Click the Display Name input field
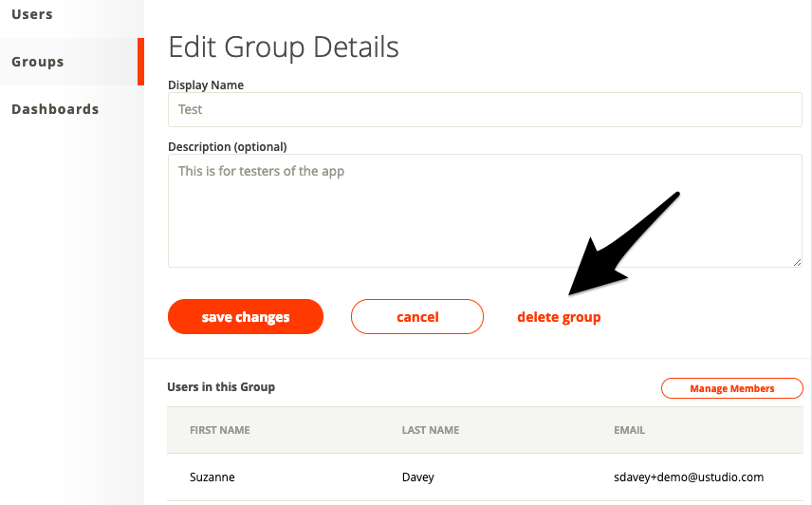 tap(484, 109)
